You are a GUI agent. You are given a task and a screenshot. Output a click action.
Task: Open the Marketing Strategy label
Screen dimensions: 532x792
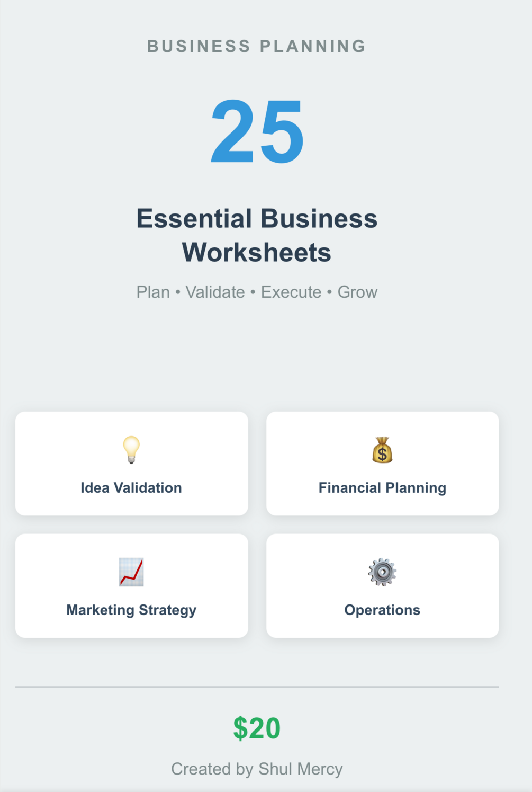coord(131,610)
